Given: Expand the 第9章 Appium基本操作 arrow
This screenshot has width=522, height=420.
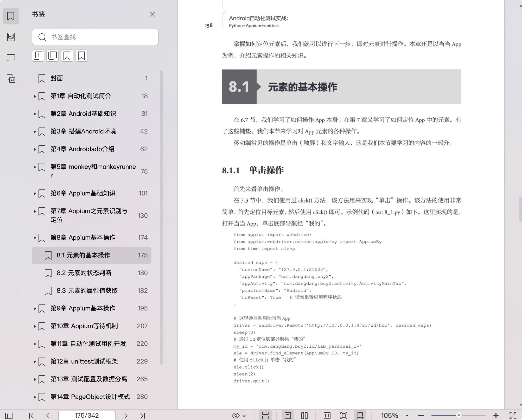Looking at the screenshot, I should click(35, 308).
